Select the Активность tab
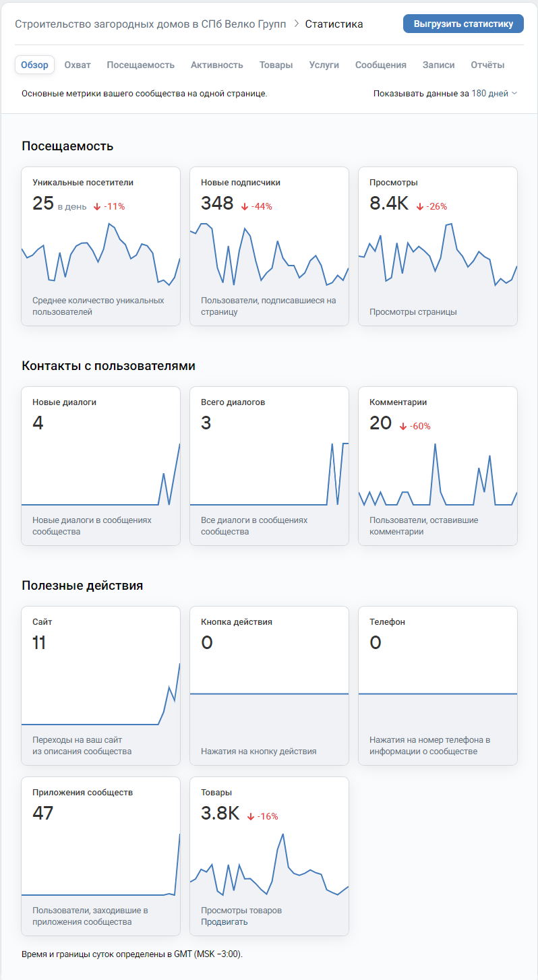This screenshot has width=538, height=980. tap(216, 65)
